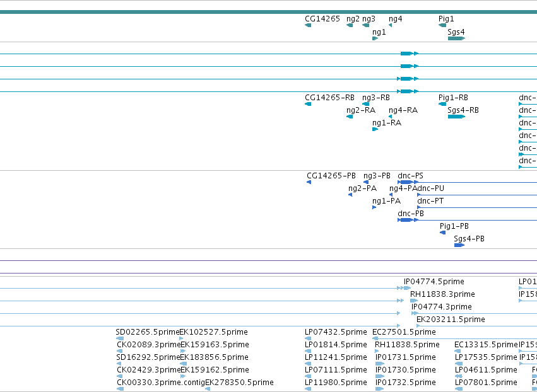Select the LP11980.5prime EST label
This screenshot has width=537, height=392.
pos(336,383)
